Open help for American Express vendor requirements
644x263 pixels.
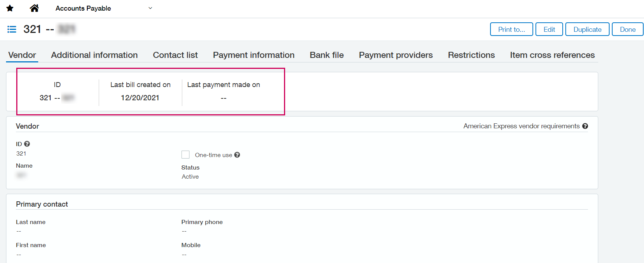coord(585,126)
